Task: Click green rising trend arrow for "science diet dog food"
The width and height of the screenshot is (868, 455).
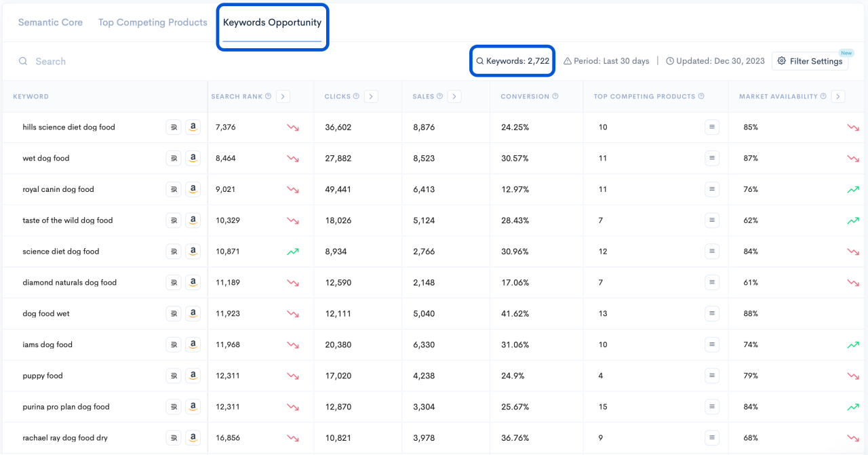Action: pos(293,252)
